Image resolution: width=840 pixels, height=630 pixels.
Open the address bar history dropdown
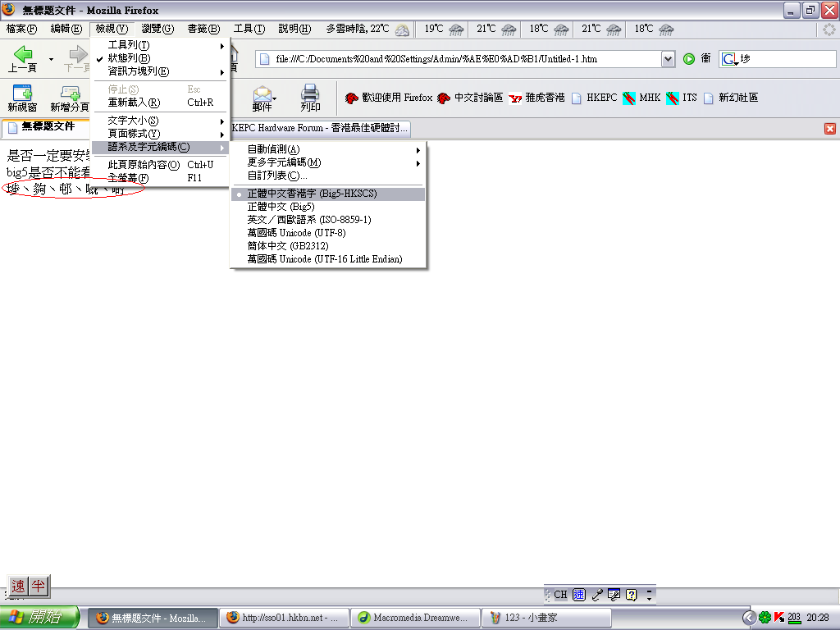coord(668,59)
